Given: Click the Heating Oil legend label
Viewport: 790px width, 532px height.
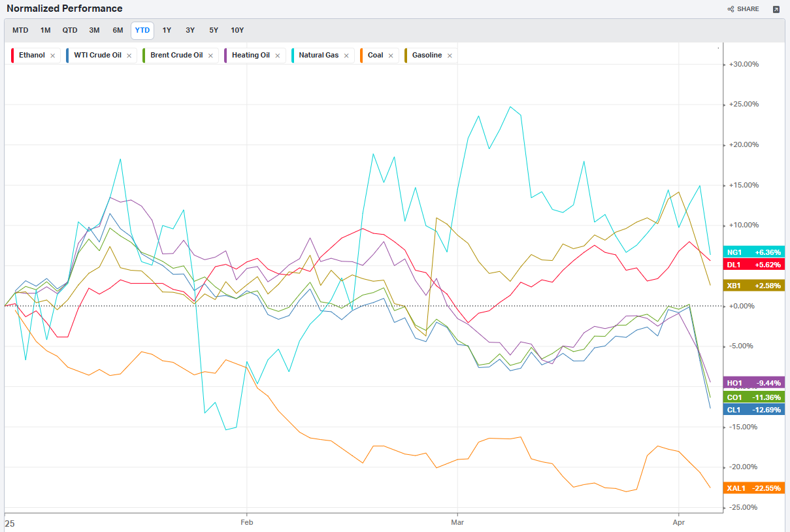Looking at the screenshot, I should tap(251, 56).
